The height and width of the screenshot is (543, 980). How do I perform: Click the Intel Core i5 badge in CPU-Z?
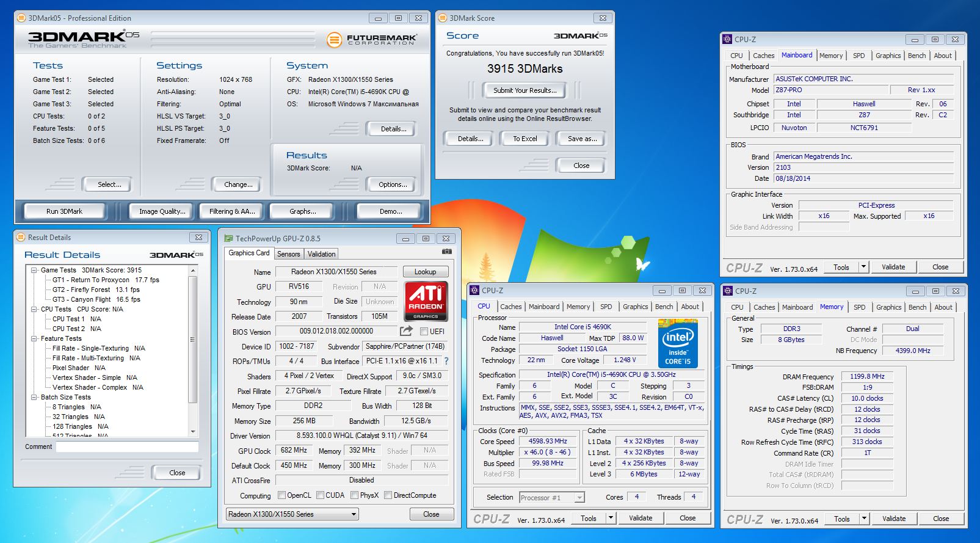[678, 343]
